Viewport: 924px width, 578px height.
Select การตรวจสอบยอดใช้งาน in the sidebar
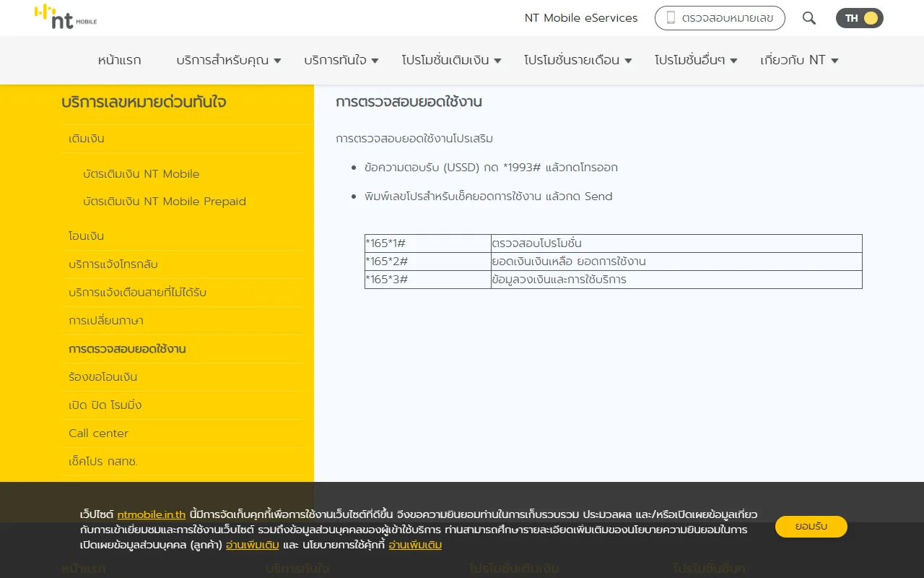[128, 349]
